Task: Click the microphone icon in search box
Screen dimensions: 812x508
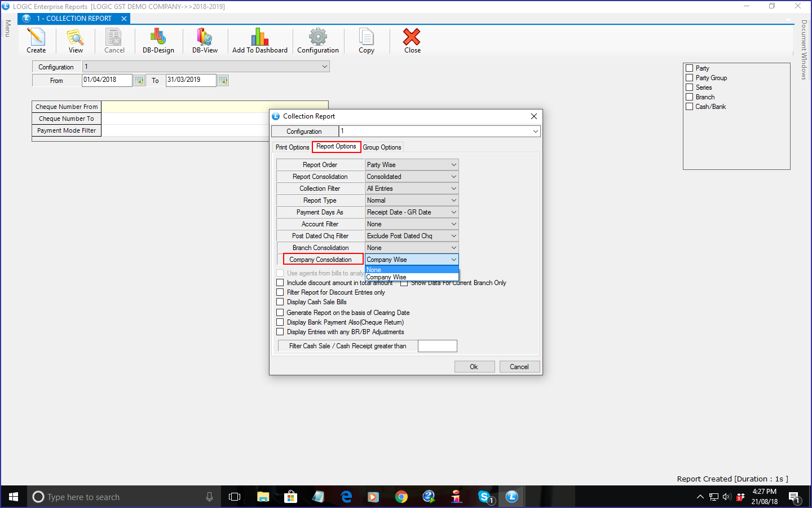Action: click(210, 497)
